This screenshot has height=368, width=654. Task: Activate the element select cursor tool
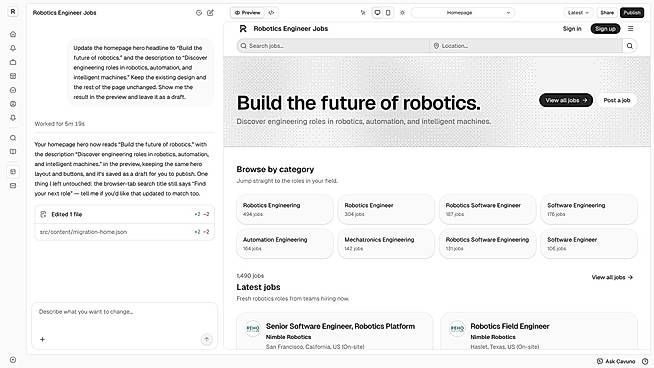click(x=363, y=13)
